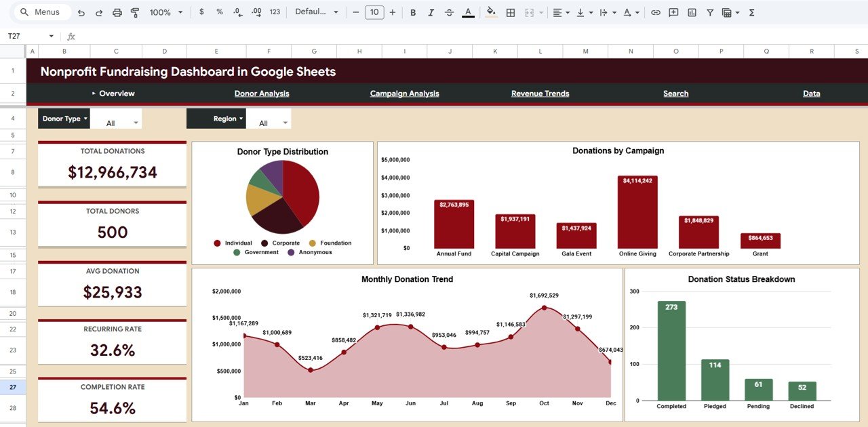This screenshot has width=868, height=427.
Task: Open the Donor Analysis view
Action: click(262, 93)
